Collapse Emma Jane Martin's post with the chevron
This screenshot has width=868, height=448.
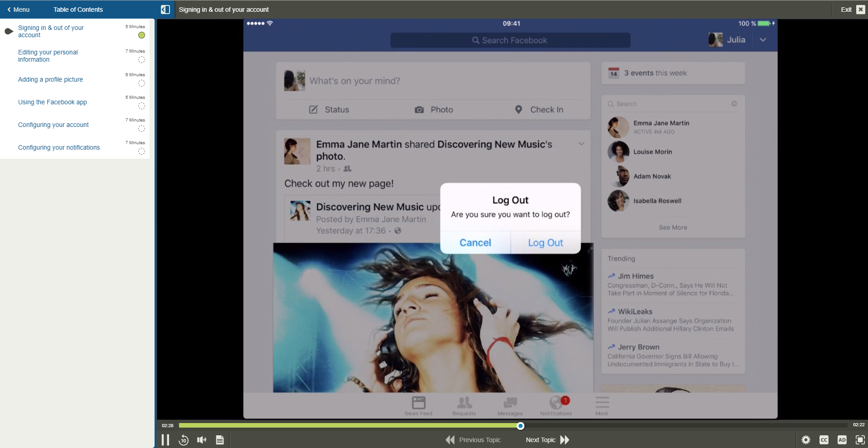pos(581,143)
